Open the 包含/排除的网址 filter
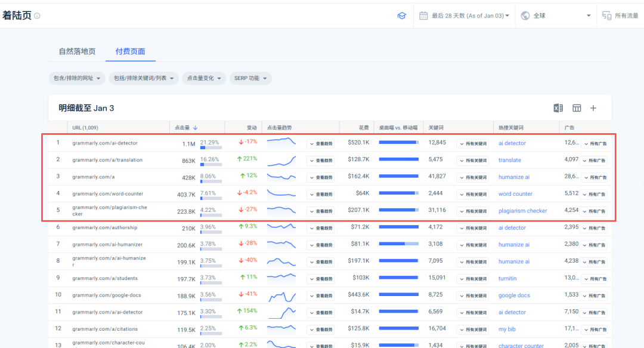 coord(77,78)
